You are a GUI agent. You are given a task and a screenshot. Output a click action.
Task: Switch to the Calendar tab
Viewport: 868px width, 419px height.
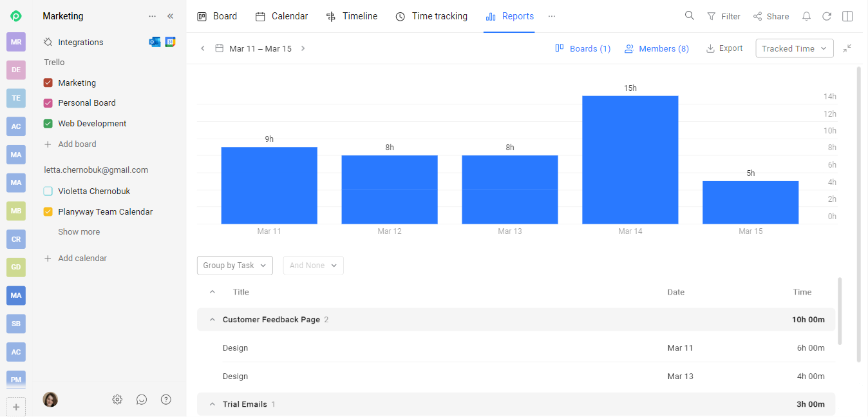click(x=282, y=16)
